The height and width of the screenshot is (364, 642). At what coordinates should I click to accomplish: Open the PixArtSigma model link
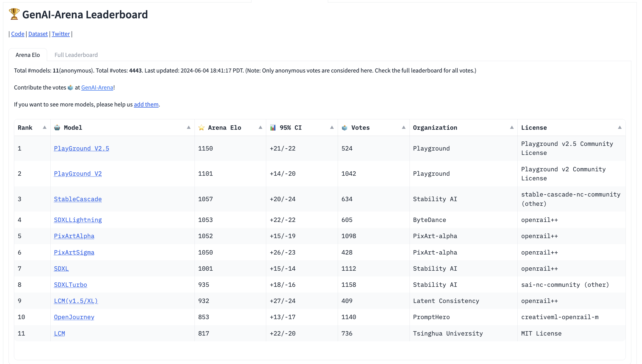(74, 252)
